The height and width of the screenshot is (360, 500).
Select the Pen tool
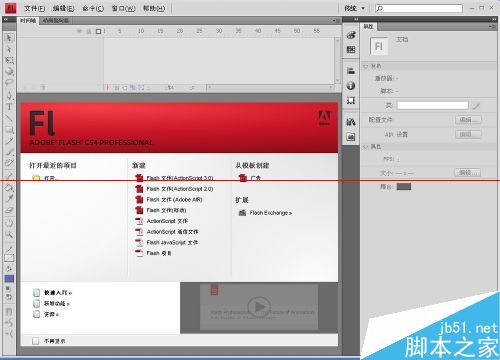pyautogui.click(x=9, y=96)
